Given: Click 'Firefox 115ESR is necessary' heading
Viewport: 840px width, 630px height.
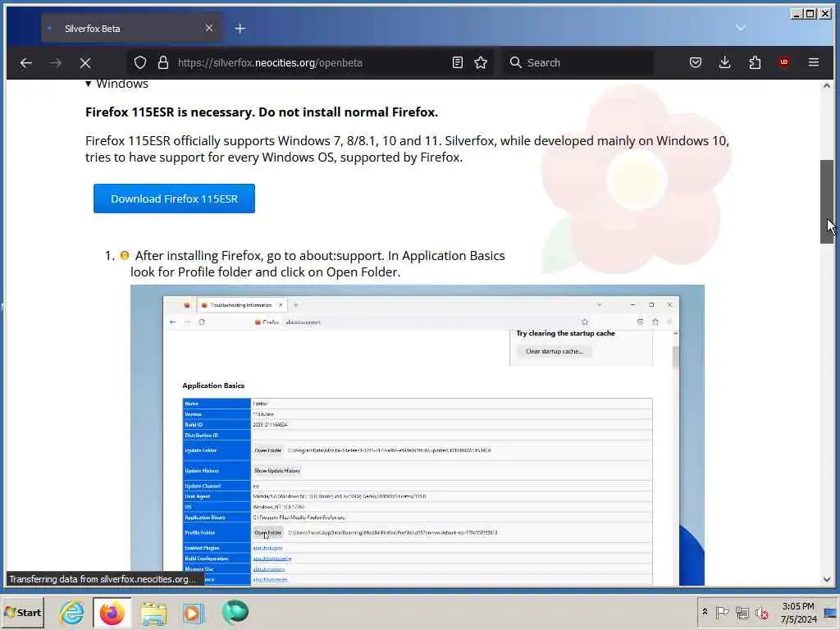Looking at the screenshot, I should click(x=262, y=112).
